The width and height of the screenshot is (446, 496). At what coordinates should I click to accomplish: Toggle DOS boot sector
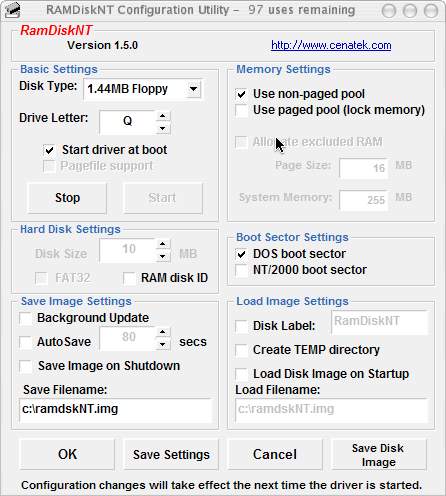coord(241,254)
